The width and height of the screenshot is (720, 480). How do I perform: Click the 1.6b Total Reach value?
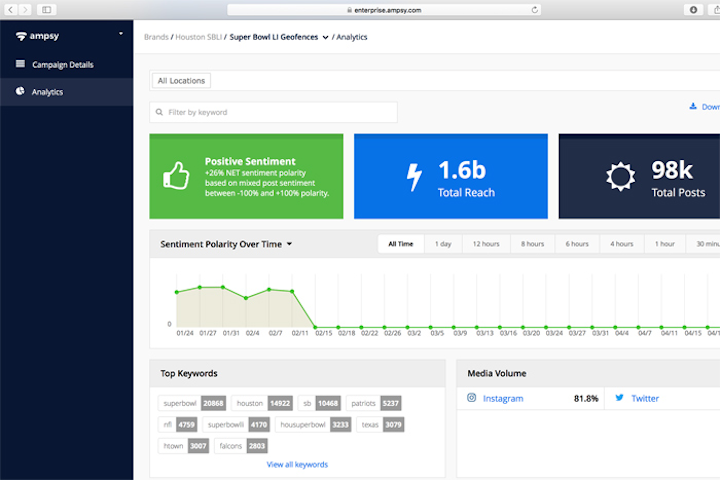(462, 170)
